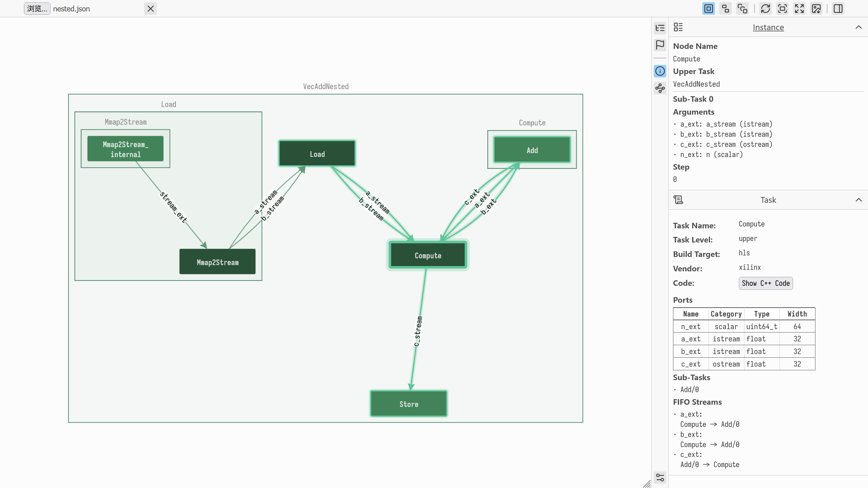Click the merged overlapping nodes icon
The height and width of the screenshot is (488, 868).
(742, 9)
